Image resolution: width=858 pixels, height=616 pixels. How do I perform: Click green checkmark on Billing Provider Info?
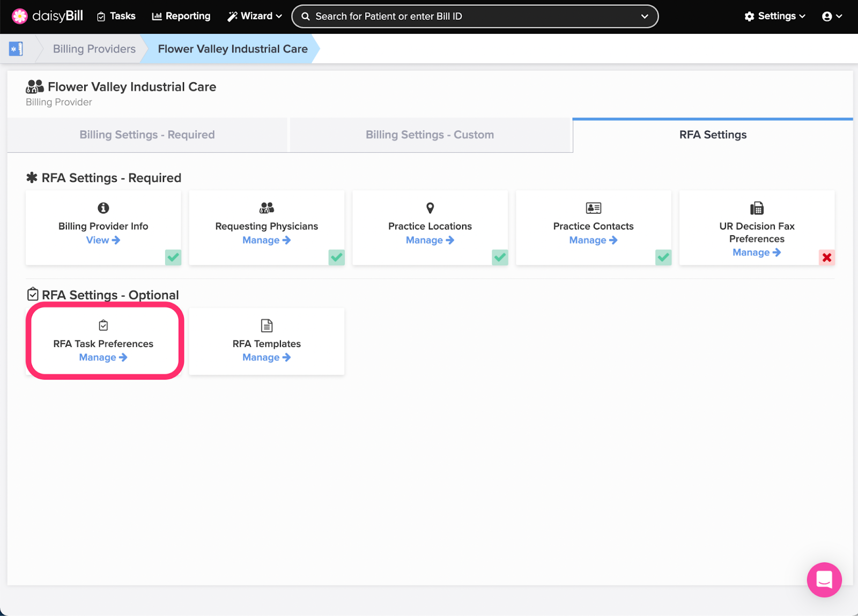click(173, 257)
